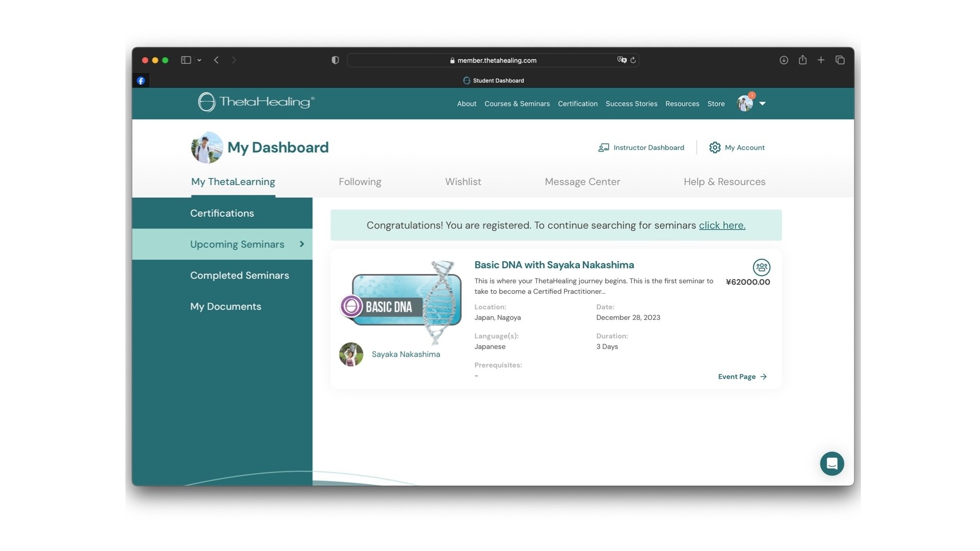This screenshot has width=980, height=551.
Task: Open the chat support bubble icon
Action: [832, 464]
